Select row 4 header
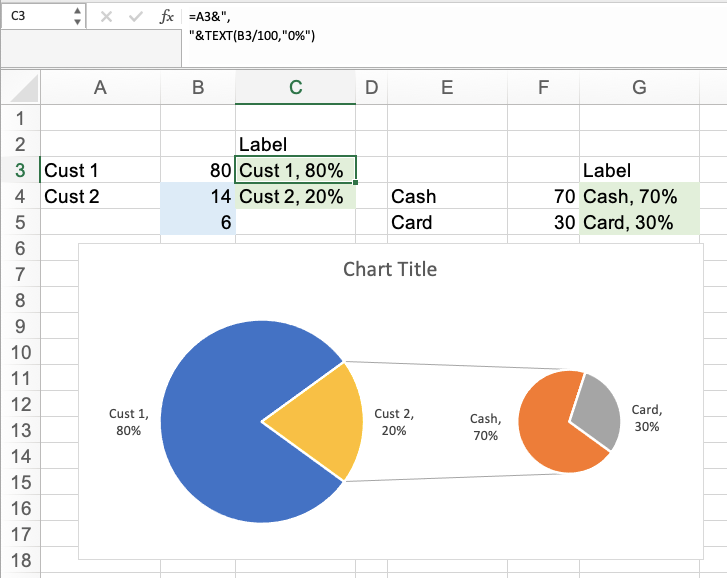Viewport: 727px width, 578px height. pos(20,196)
